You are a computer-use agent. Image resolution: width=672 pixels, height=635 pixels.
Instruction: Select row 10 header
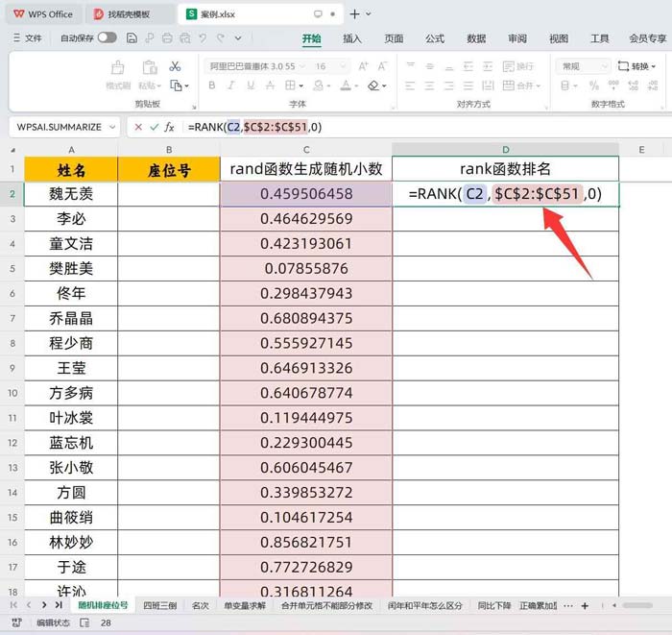click(12, 393)
